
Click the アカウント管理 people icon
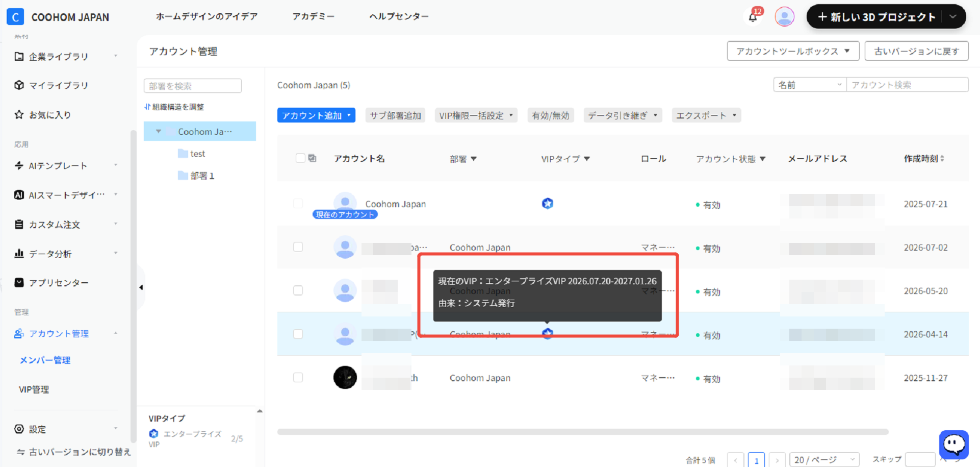(19, 333)
